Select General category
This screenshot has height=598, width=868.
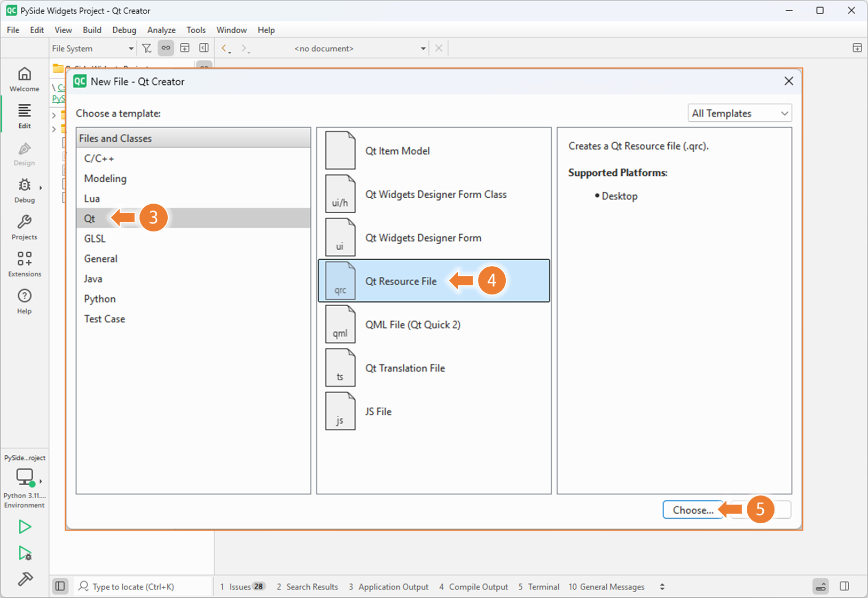click(x=193, y=259)
